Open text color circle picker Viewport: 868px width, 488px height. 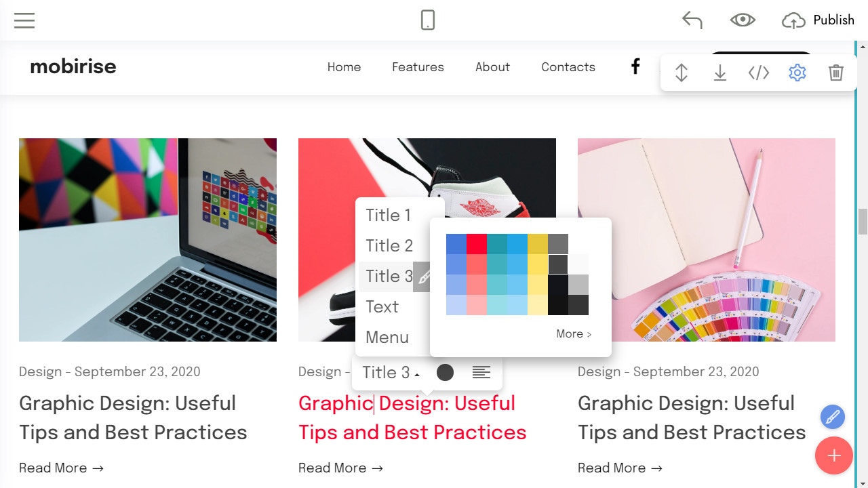[x=445, y=372]
